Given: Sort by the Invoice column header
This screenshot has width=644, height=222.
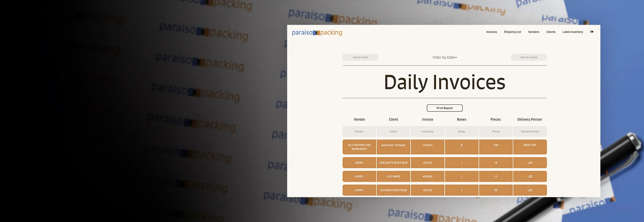Looking at the screenshot, I should (x=427, y=120).
